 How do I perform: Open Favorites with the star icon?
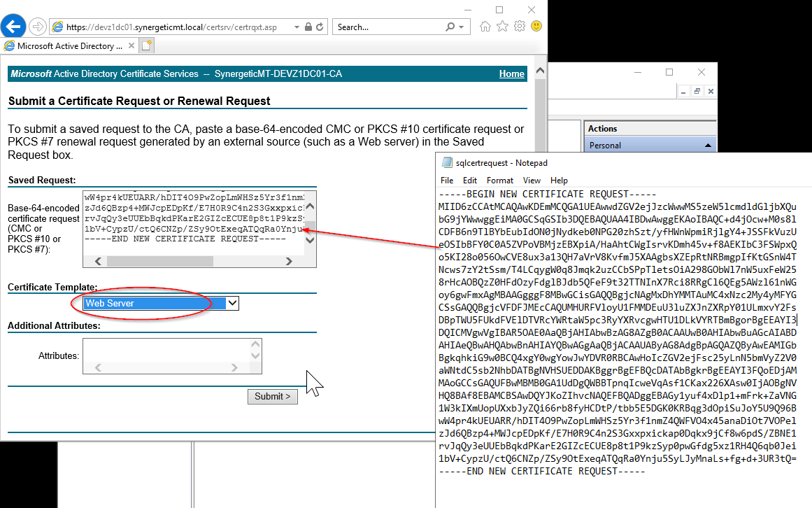tap(502, 27)
